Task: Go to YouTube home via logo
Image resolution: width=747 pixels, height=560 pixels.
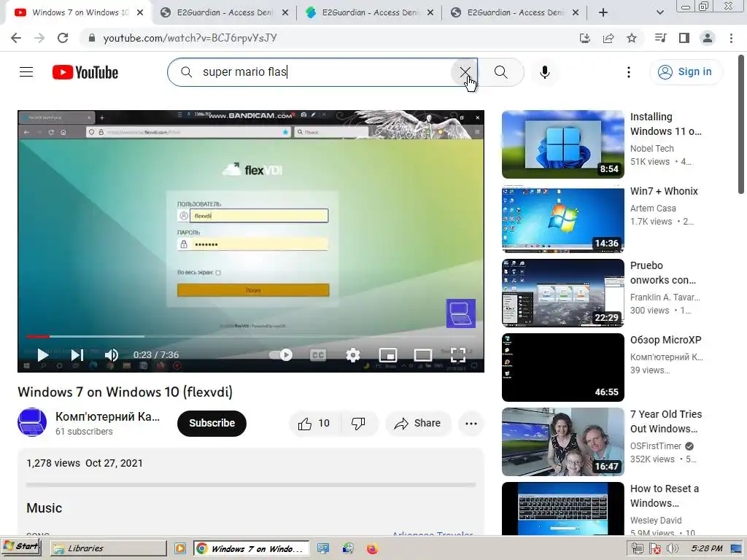Action: (x=85, y=72)
